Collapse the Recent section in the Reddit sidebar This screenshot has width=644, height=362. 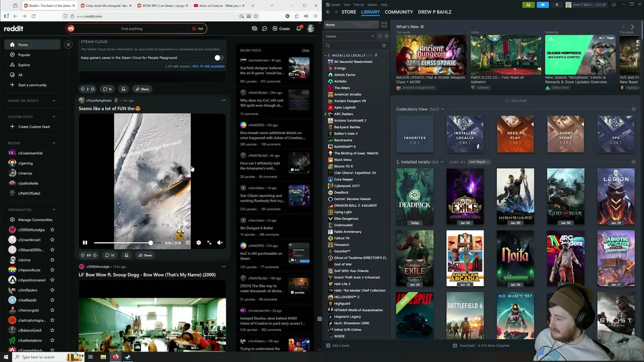[54, 143]
